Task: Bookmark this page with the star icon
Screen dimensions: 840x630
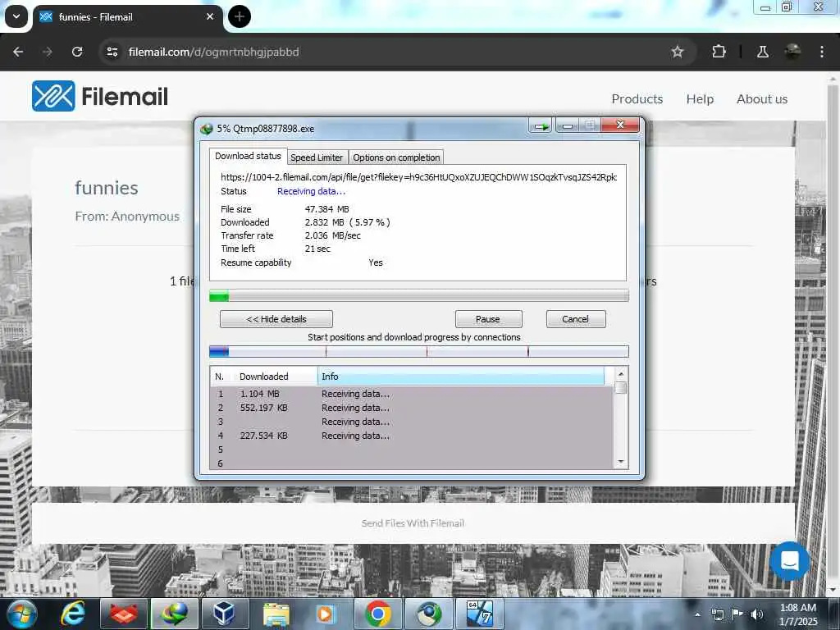Action: pos(677,52)
